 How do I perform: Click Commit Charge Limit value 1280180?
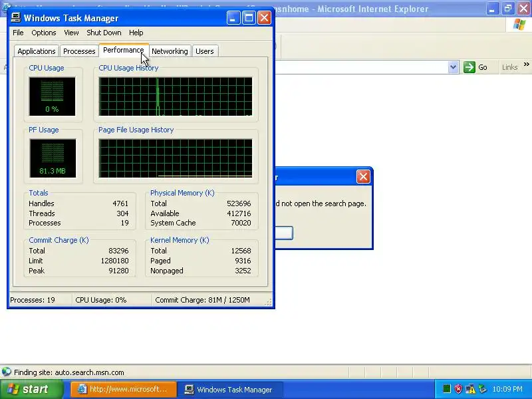point(114,261)
